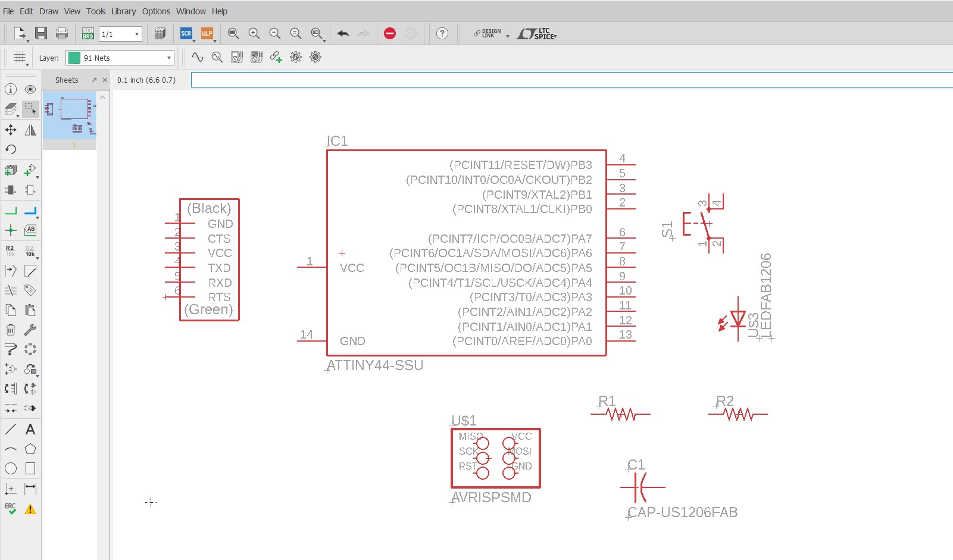This screenshot has height=560, width=953.
Task: Select the Dimension tool
Action: click(x=30, y=489)
